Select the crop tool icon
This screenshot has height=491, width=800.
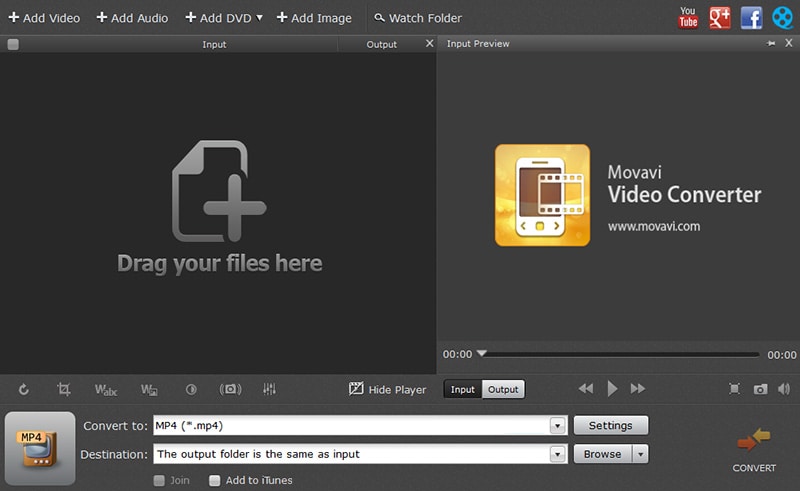64,389
